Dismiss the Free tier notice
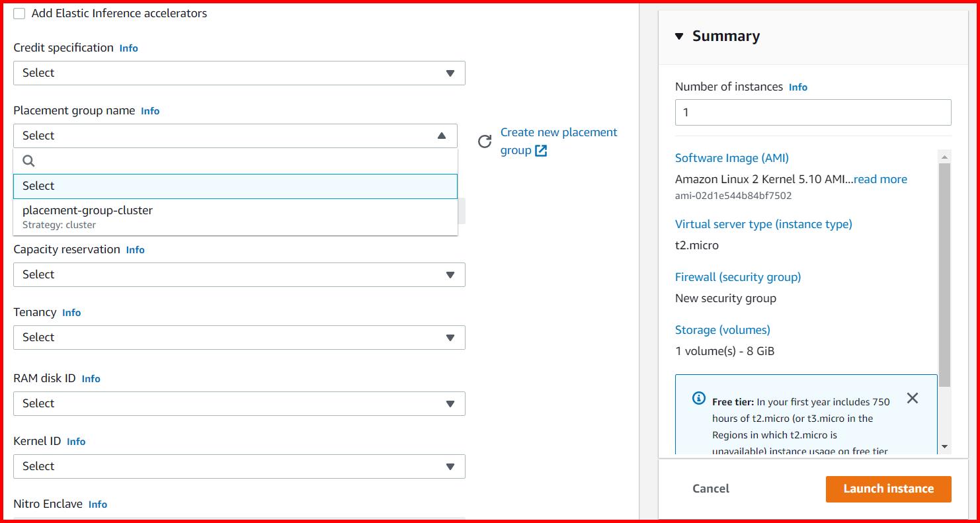Screen dimensions: 980x523 913,398
